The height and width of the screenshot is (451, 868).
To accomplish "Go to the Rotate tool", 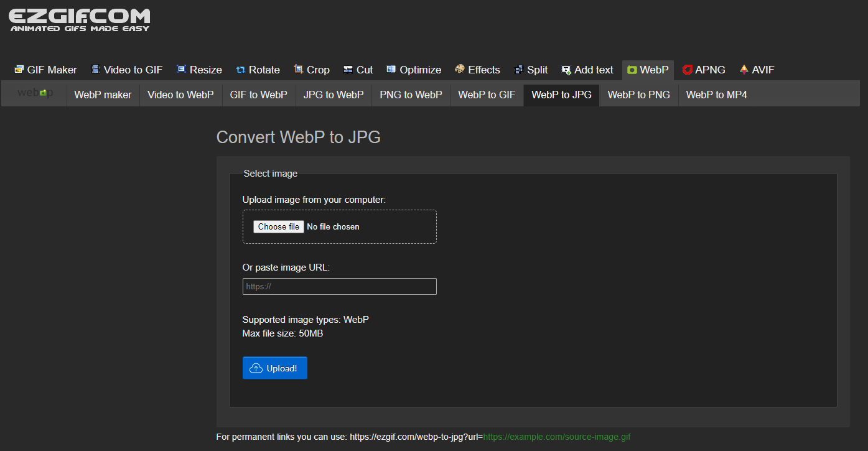I will (258, 70).
